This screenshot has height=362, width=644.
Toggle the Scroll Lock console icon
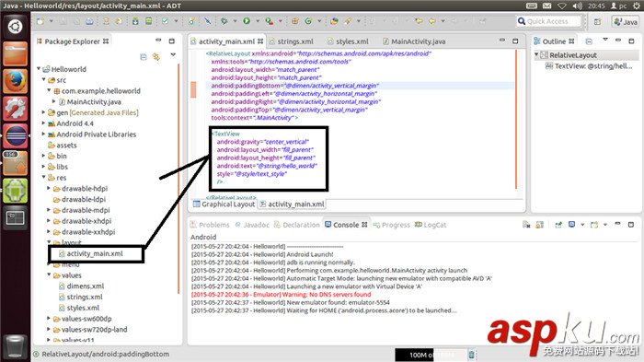(x=540, y=225)
